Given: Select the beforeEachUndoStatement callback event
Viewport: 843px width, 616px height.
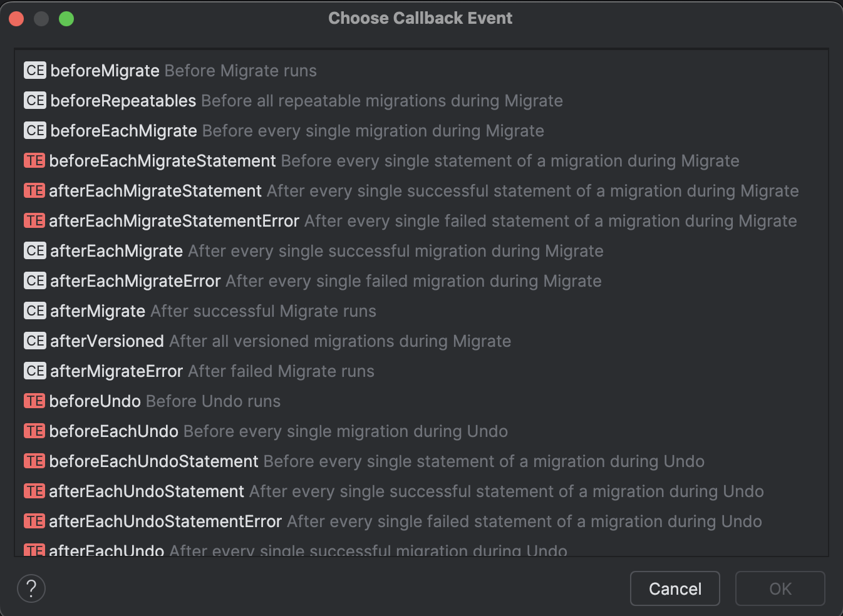Looking at the screenshot, I should [153, 461].
